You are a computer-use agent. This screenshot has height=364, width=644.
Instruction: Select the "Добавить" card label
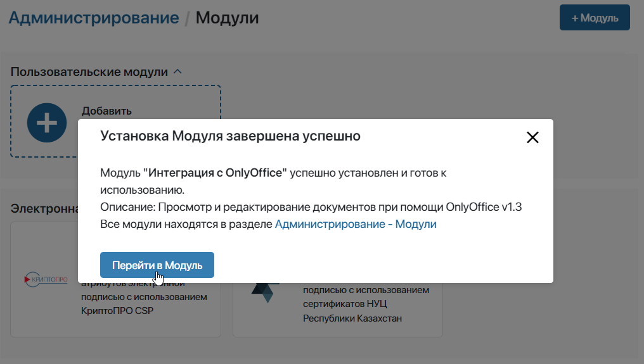click(x=106, y=111)
